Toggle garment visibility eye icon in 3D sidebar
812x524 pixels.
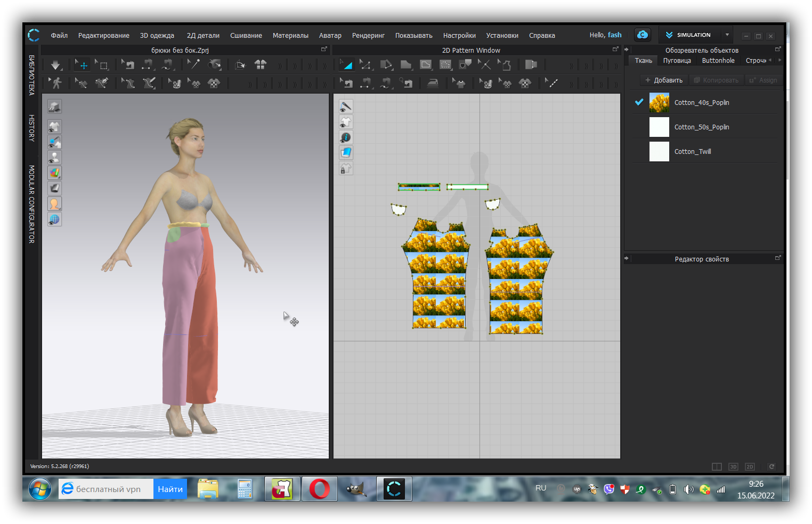[x=54, y=126]
